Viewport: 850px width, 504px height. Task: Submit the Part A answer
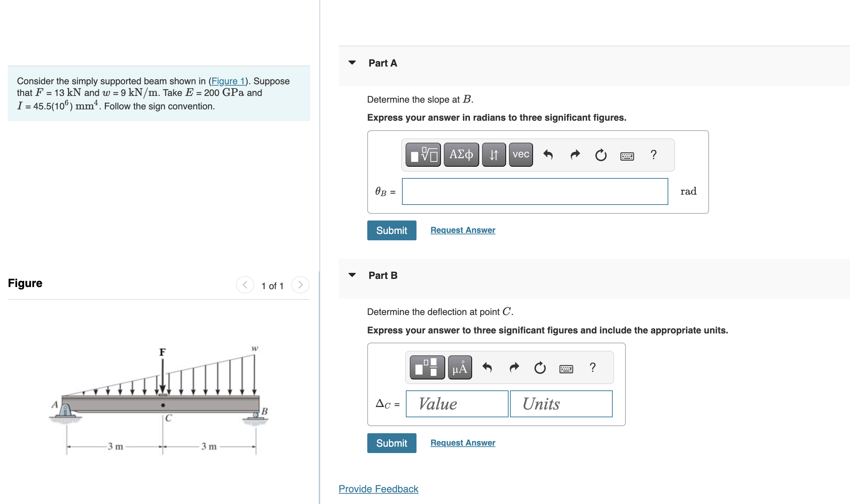point(391,230)
